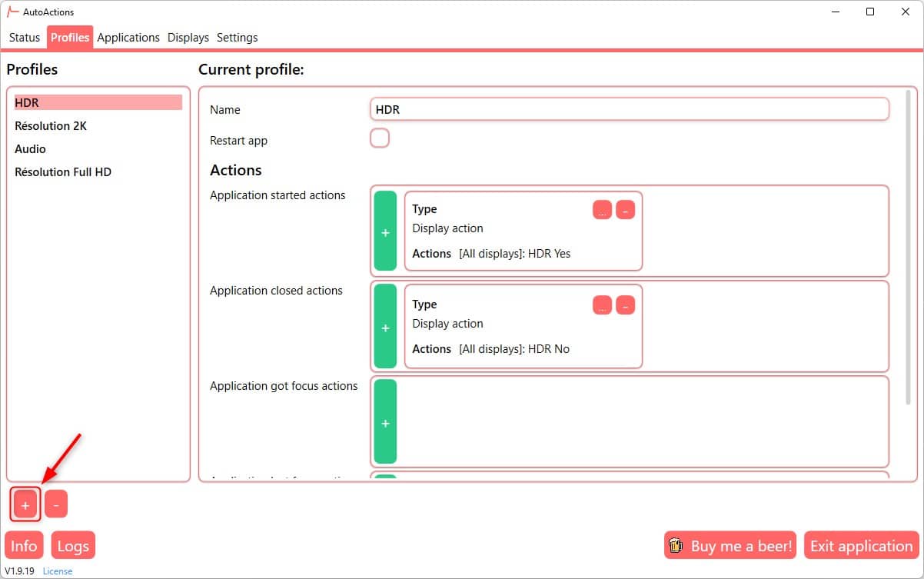The image size is (924, 579).
Task: Edit the HDR Yes display action
Action: (603, 210)
